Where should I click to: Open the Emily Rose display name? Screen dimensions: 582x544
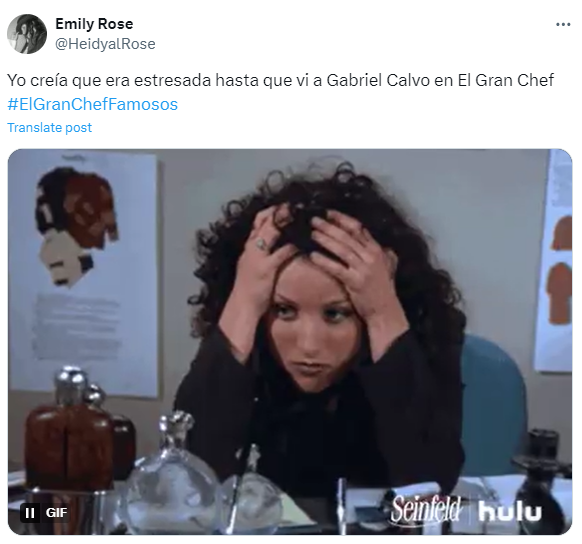pos(94,24)
